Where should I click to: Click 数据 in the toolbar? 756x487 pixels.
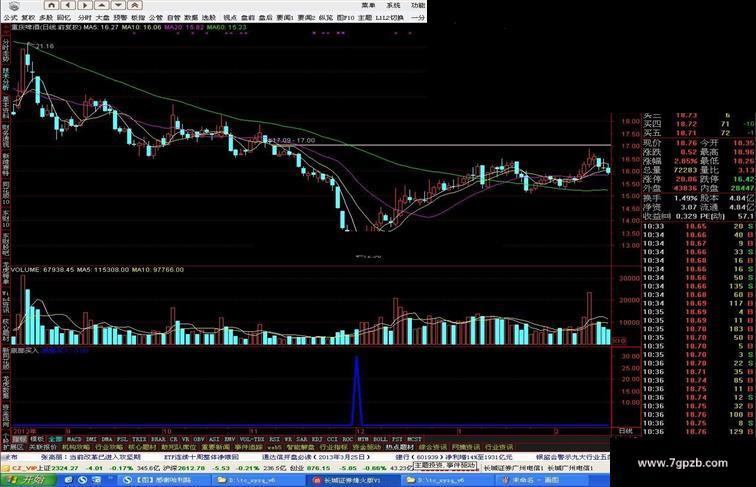[191, 18]
